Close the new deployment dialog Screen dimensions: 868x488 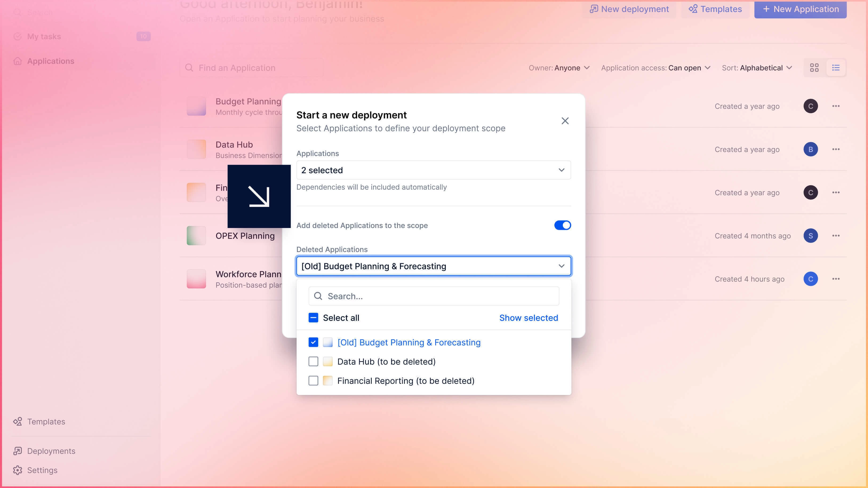click(565, 121)
